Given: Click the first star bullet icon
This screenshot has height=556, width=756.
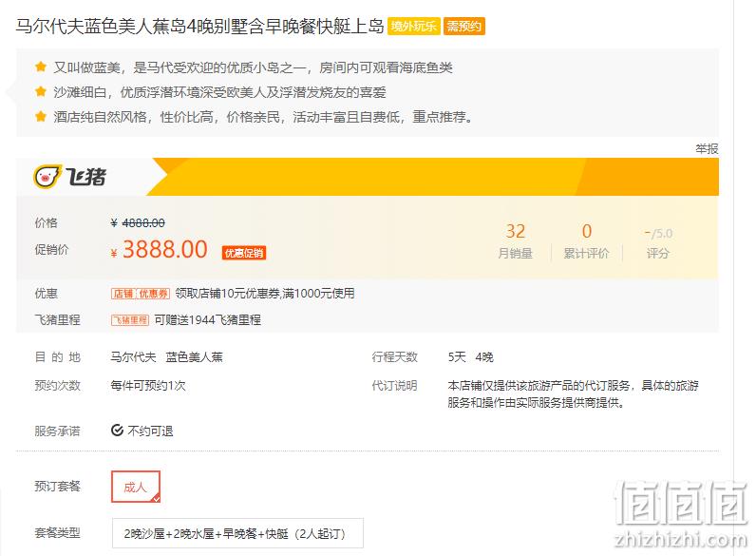Looking at the screenshot, I should point(41,67).
